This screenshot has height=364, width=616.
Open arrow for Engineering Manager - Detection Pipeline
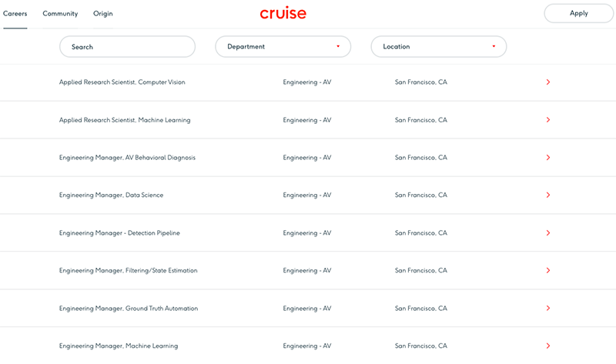[x=547, y=233]
